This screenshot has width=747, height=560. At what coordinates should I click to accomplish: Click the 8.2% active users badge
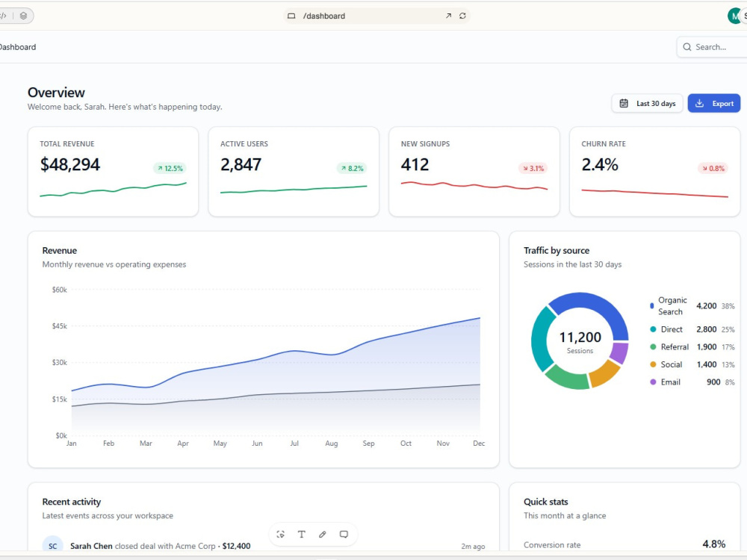pos(352,168)
